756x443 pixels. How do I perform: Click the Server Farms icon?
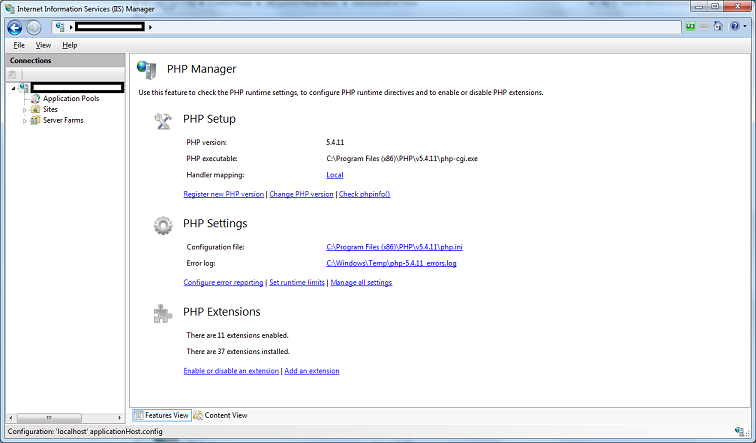coord(35,120)
